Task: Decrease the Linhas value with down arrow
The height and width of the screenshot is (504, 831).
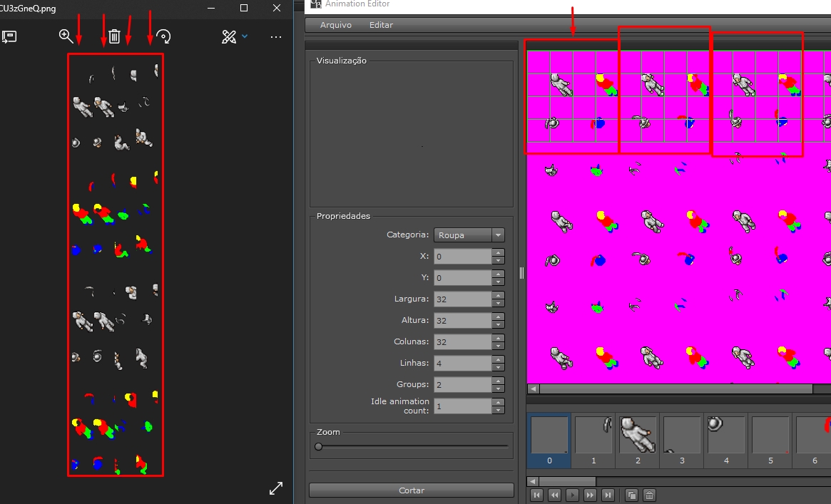Action: tap(498, 367)
